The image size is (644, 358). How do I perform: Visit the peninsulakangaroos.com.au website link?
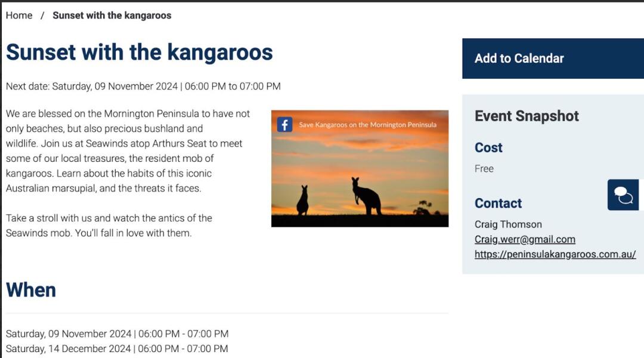click(555, 254)
